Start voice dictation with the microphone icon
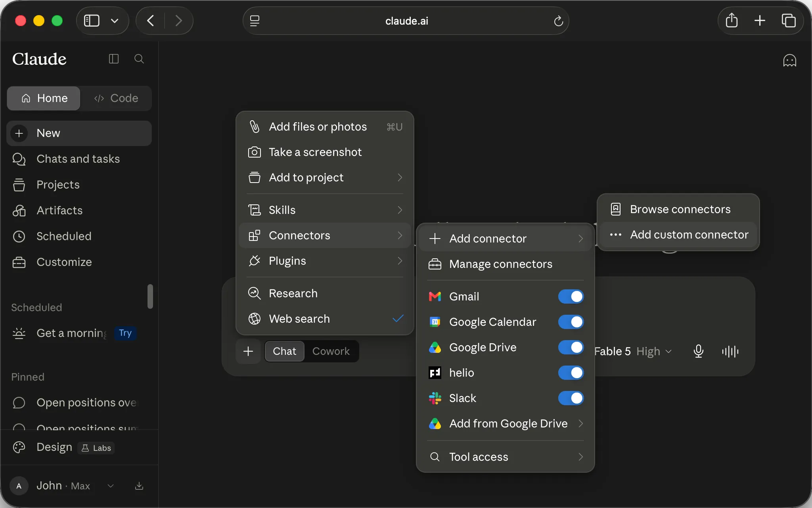 click(699, 351)
